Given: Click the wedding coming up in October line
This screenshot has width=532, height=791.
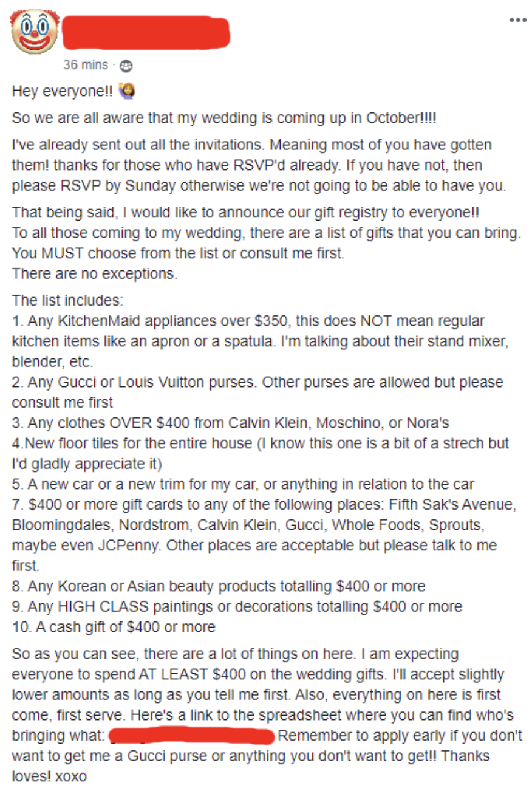Looking at the screenshot, I should [x=223, y=118].
